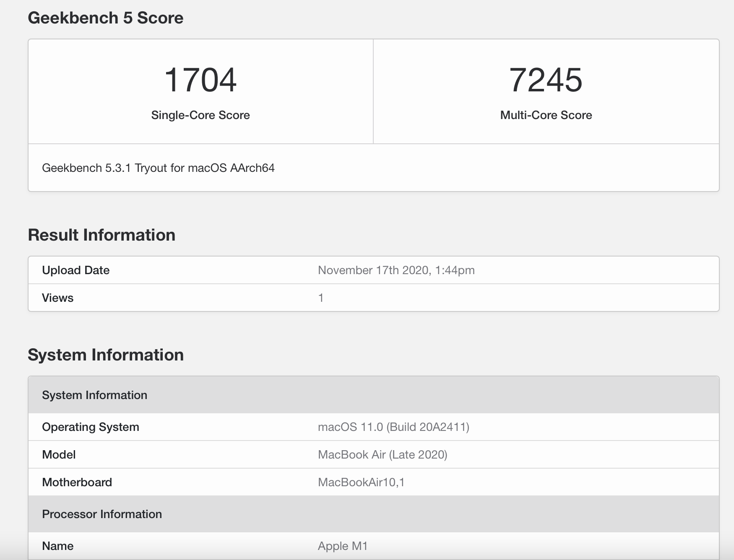
Task: Click the large System Information heading
Action: [106, 355]
